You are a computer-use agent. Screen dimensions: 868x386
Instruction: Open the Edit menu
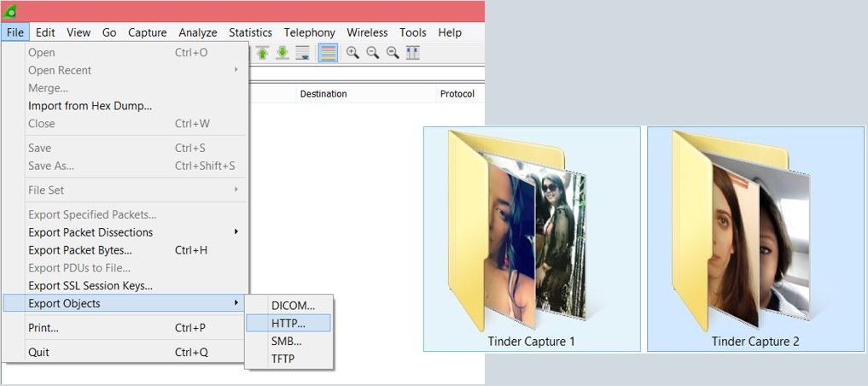click(45, 32)
